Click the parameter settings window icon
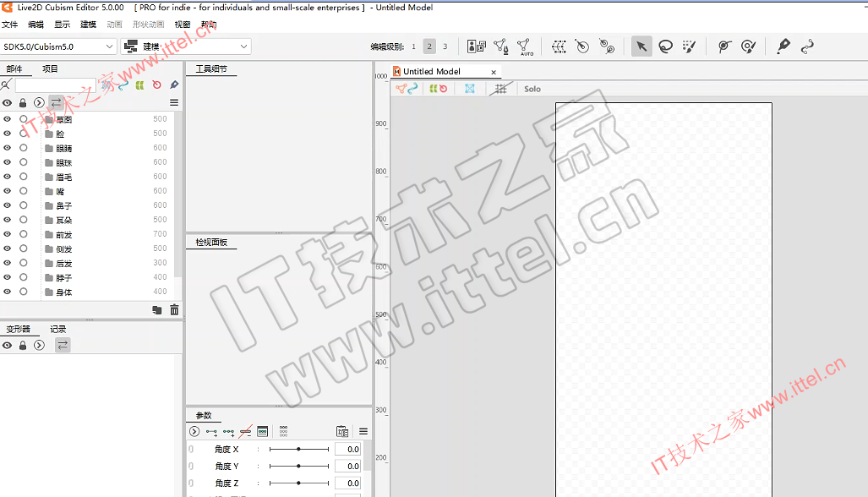868x497 pixels. (x=263, y=432)
